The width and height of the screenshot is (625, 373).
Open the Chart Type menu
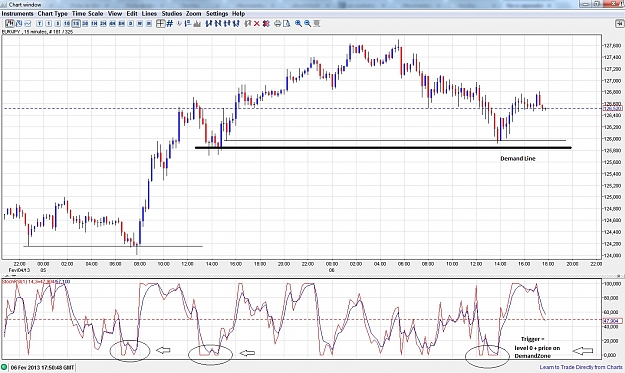coord(53,14)
